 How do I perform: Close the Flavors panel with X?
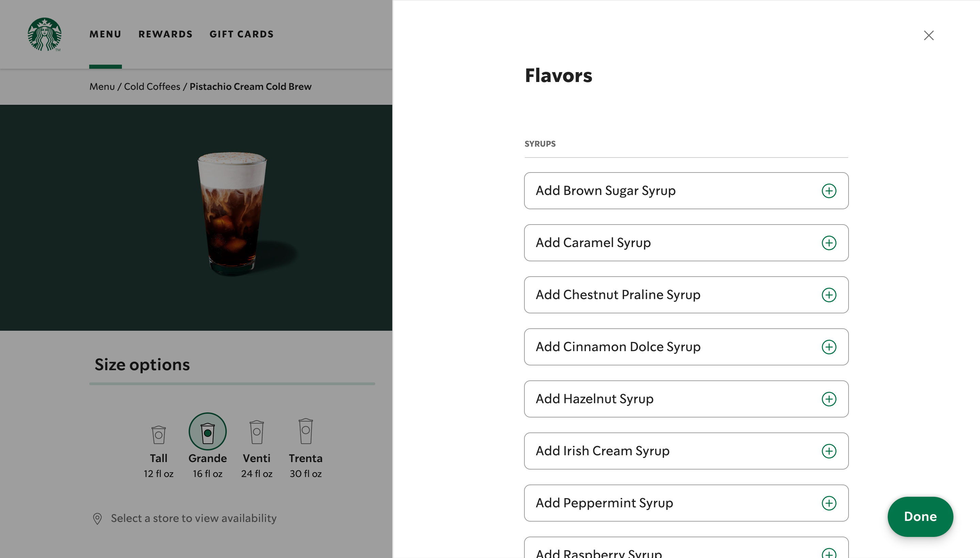928,35
